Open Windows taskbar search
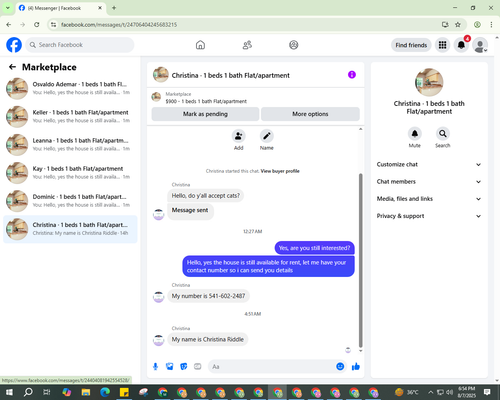This screenshot has height=400, width=500. pyautogui.click(x=28, y=392)
